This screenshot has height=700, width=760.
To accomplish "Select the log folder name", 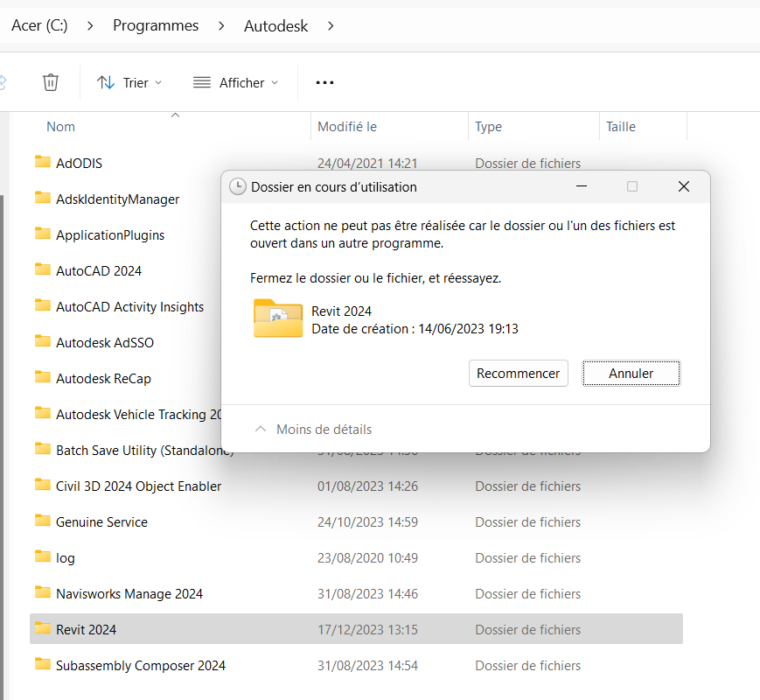I will click(65, 558).
